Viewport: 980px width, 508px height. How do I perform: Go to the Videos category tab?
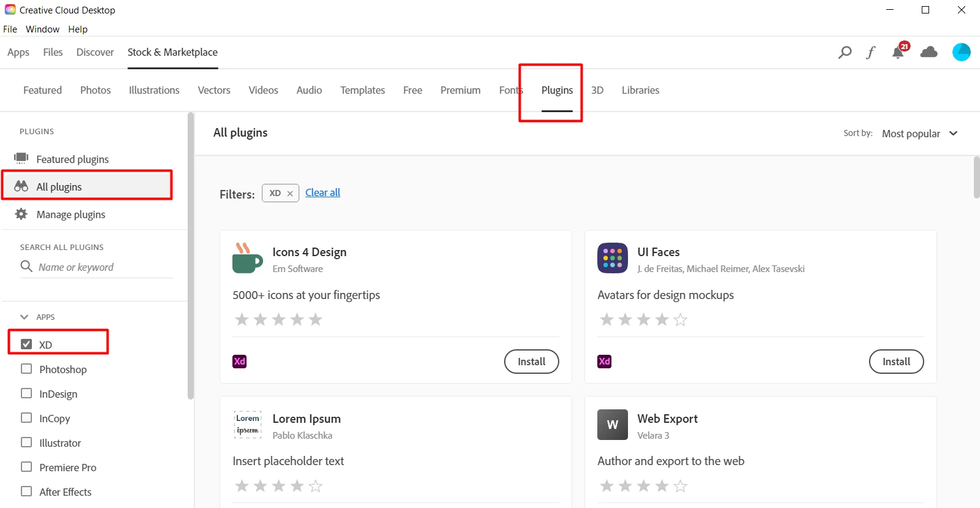click(263, 90)
